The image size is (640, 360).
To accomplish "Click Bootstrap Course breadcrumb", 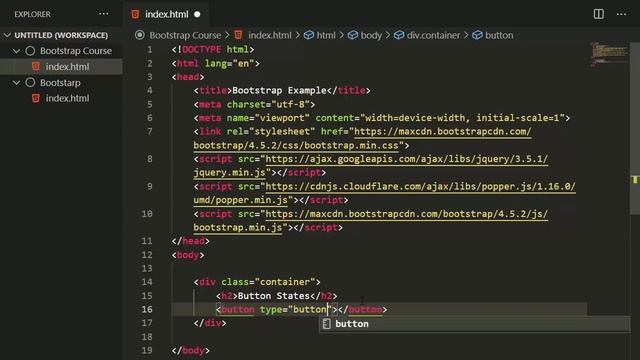I will (x=185, y=35).
